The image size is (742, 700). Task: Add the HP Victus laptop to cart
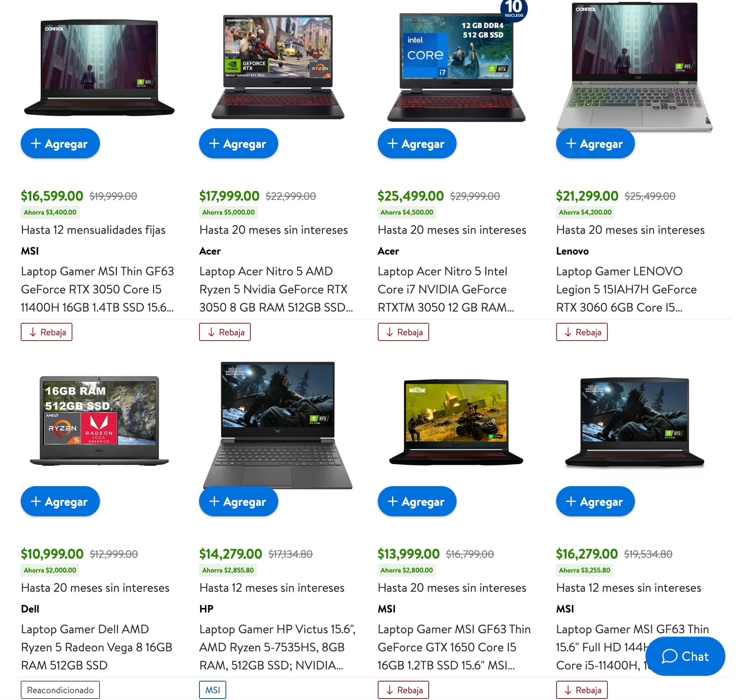[238, 501]
